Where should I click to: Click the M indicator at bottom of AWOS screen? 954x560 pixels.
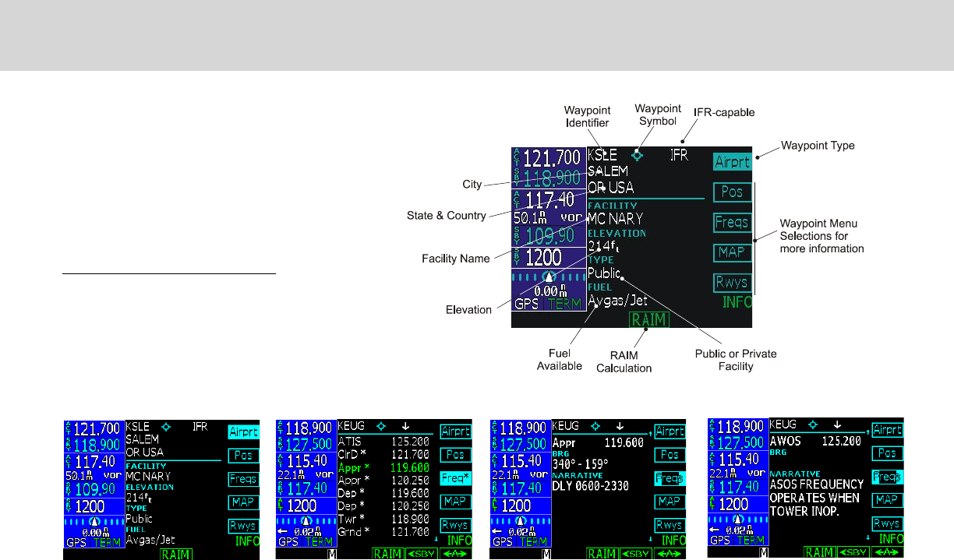tap(764, 553)
